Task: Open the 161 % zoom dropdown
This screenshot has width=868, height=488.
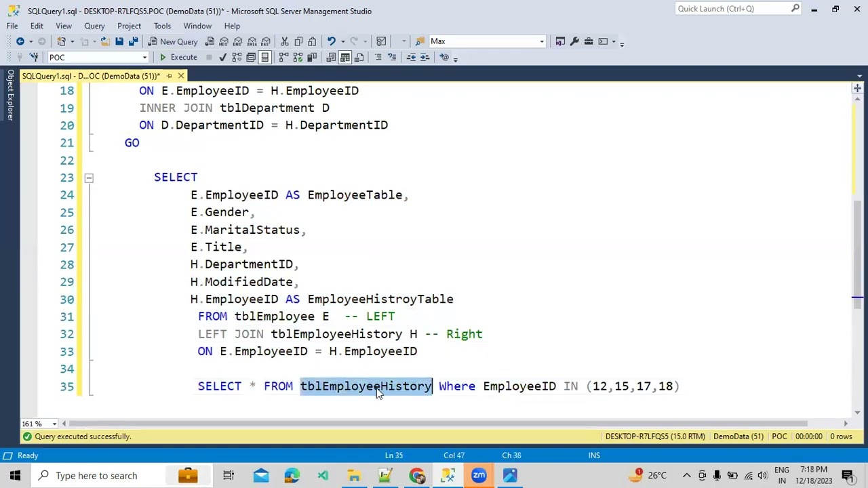Action: [x=54, y=424]
